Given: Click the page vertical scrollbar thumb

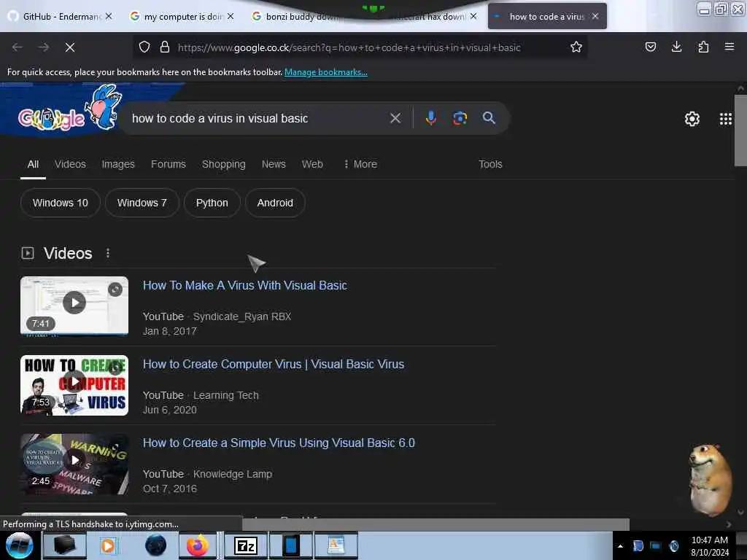Looking at the screenshot, I should pos(740,131).
